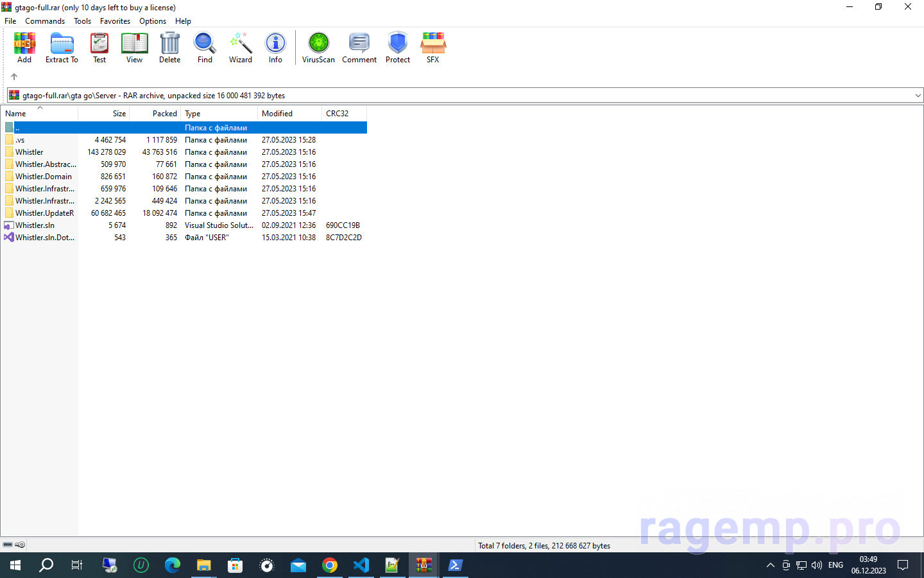The height and width of the screenshot is (578, 924).
Task: Click packed value 18 092 474
Action: click(160, 213)
